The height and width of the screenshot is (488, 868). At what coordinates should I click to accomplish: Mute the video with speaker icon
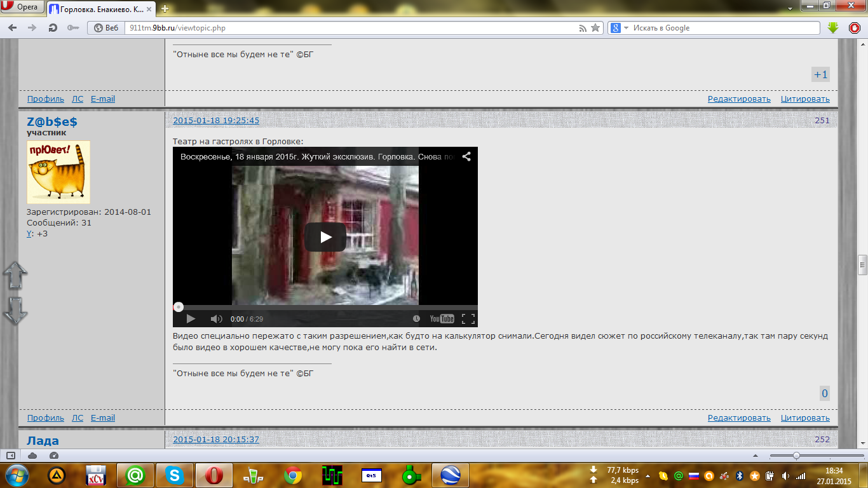pos(216,318)
